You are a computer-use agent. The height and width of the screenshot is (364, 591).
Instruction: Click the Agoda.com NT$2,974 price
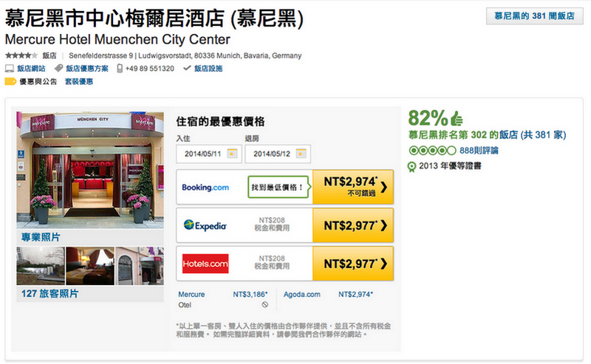pyautogui.click(x=355, y=295)
